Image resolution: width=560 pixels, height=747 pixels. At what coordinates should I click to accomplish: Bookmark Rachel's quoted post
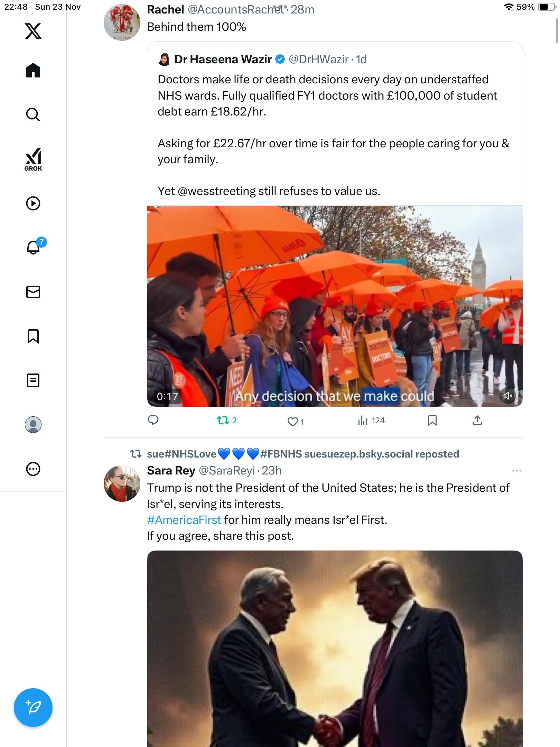pyautogui.click(x=432, y=421)
